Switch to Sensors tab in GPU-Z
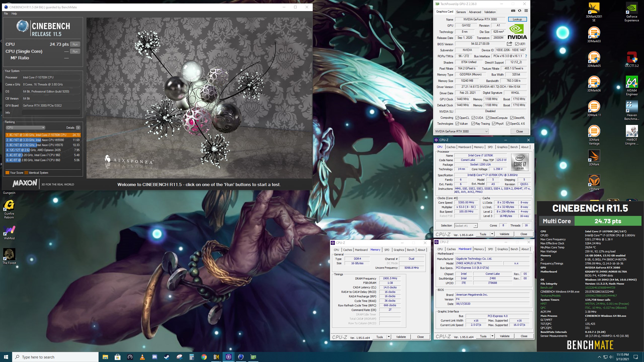 [461, 12]
